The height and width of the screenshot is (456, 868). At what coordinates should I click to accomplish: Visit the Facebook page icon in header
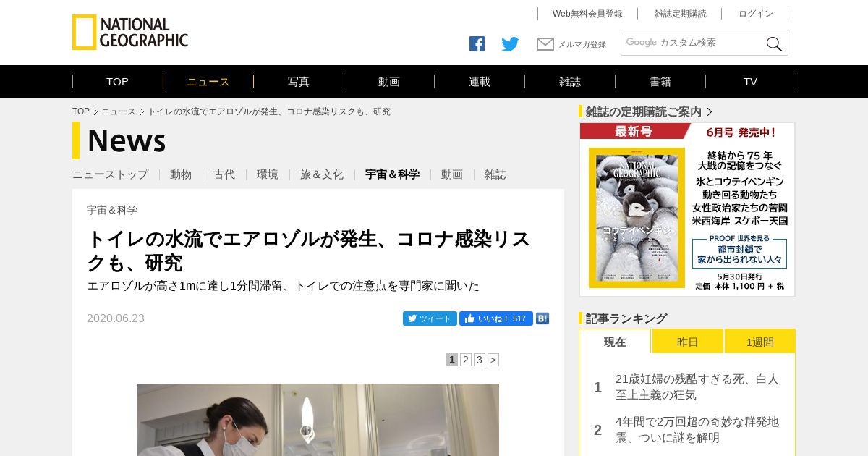click(477, 43)
